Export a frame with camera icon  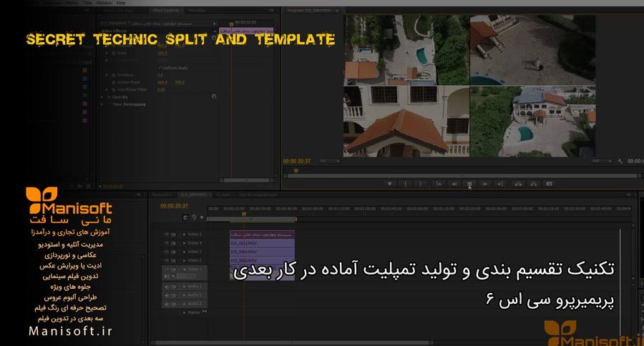pyautogui.click(x=549, y=184)
